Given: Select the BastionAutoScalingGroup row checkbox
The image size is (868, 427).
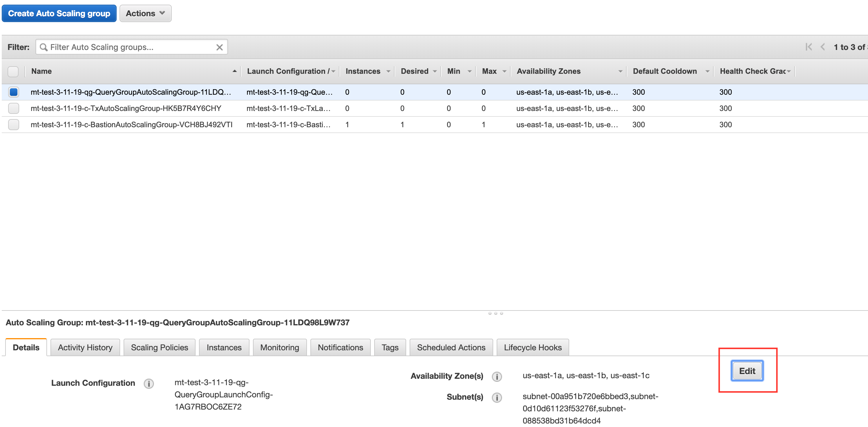Looking at the screenshot, I should tap(14, 124).
